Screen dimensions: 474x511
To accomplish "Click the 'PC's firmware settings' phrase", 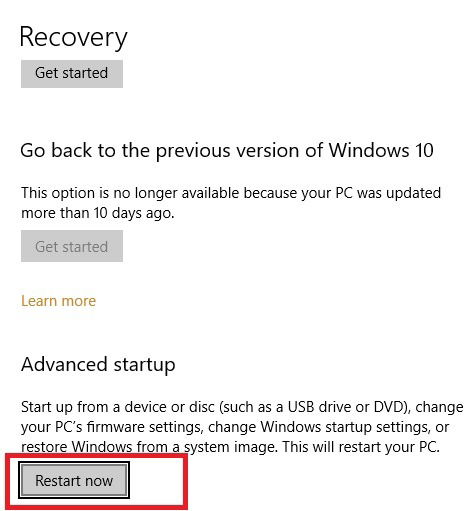I will click(x=128, y=427).
